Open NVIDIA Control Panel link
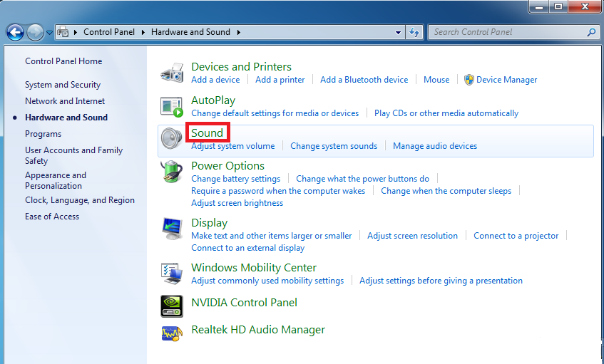 (244, 303)
